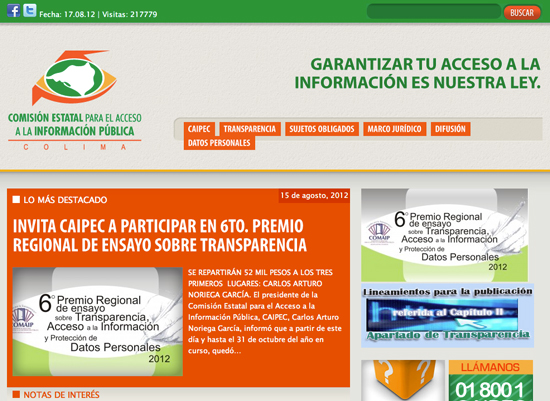Click the CAIPEC Colima logo

(x=74, y=100)
